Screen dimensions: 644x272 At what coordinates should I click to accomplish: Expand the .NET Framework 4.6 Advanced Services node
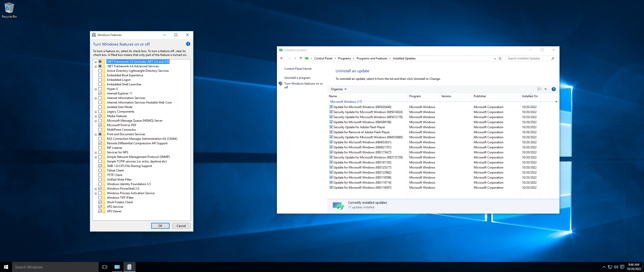[x=96, y=66]
